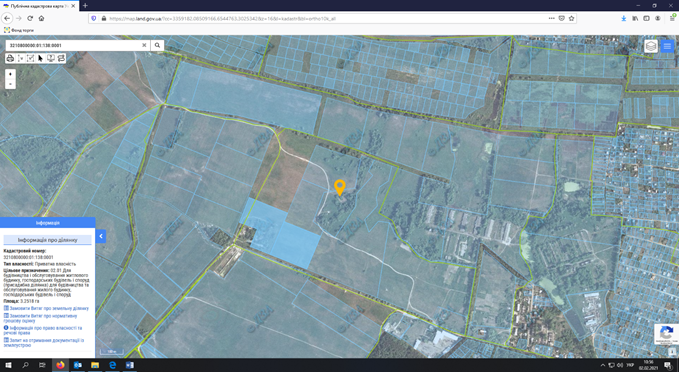Activate the arrow pointer tool
Screen dimensions: 679x372
point(40,58)
